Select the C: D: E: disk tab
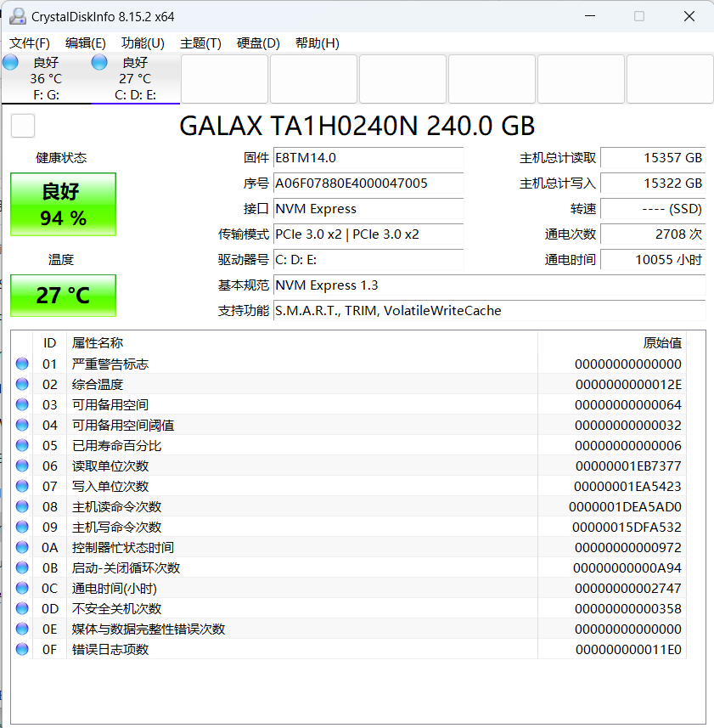The width and height of the screenshot is (714, 728). 135,79
